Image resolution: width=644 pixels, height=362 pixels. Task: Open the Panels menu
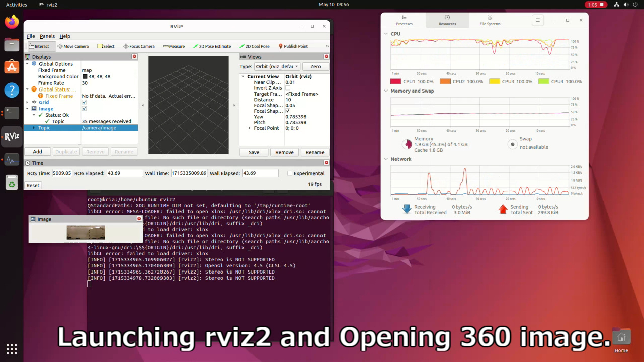point(47,36)
